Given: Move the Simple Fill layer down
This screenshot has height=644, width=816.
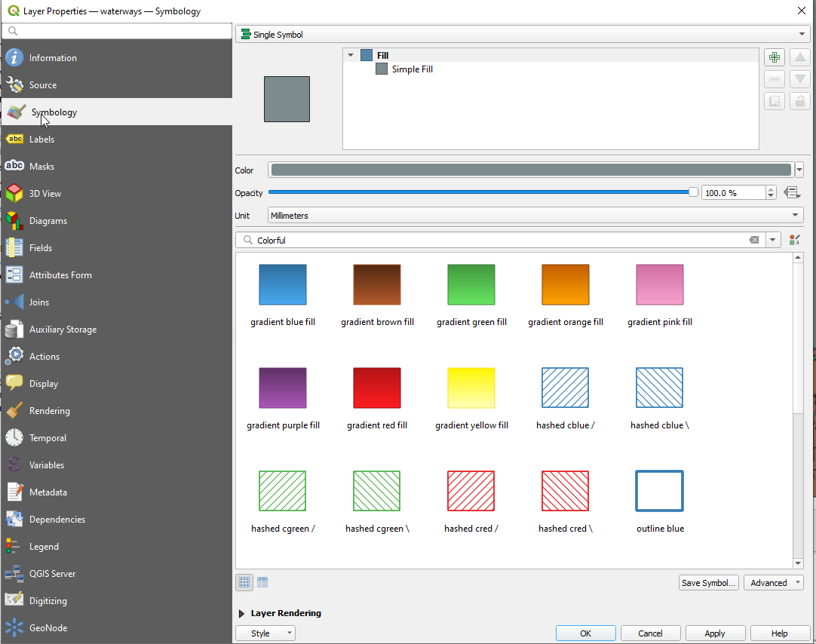Looking at the screenshot, I should click(x=799, y=78).
